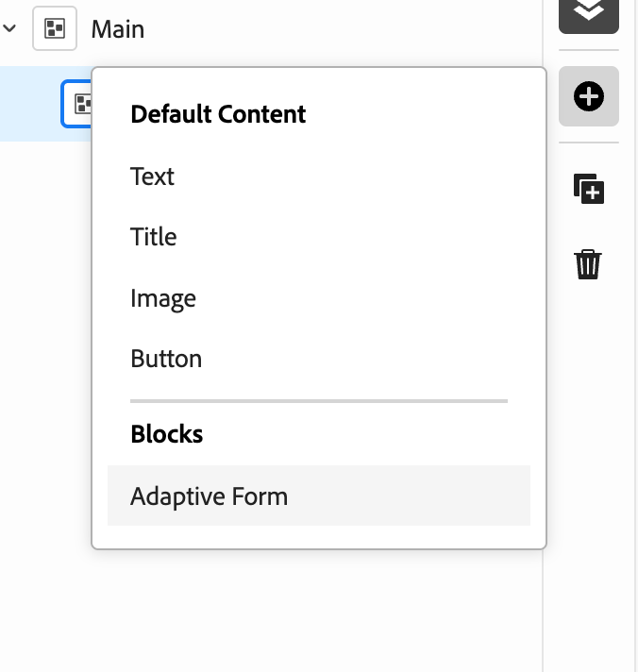Toggle the Add plus circle button

coord(589,96)
